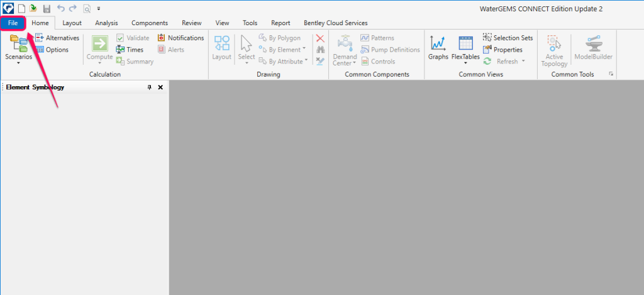Open the Alerts button
The width and height of the screenshot is (644, 295).
tap(171, 50)
